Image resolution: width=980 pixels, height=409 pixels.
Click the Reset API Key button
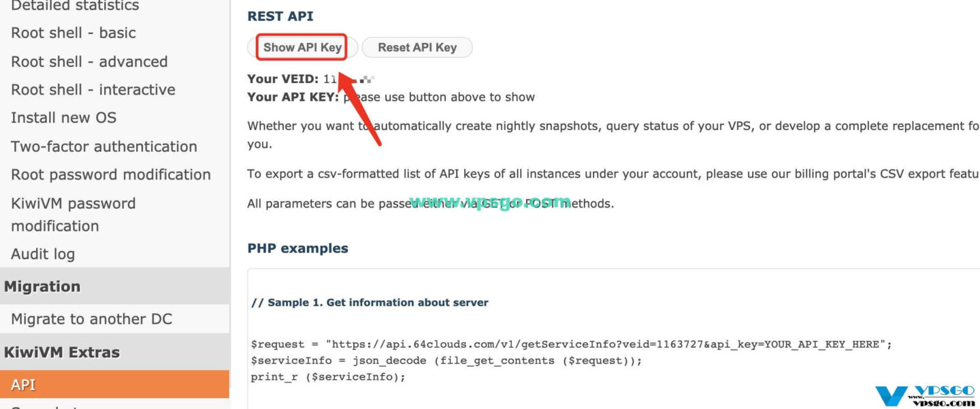(417, 48)
